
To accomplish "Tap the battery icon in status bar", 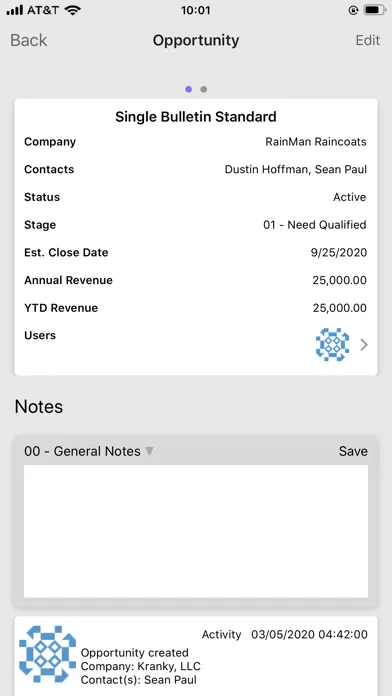I will pyautogui.click(x=374, y=10).
